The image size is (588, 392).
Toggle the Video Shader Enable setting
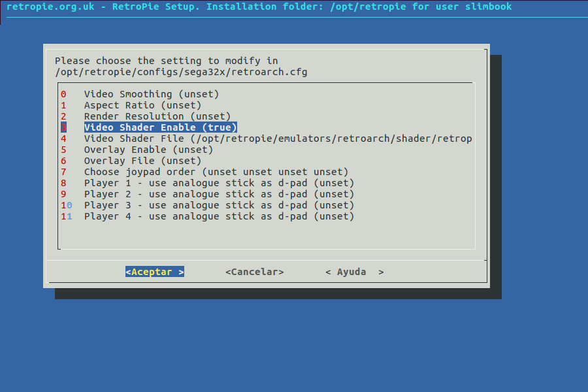[x=160, y=127]
